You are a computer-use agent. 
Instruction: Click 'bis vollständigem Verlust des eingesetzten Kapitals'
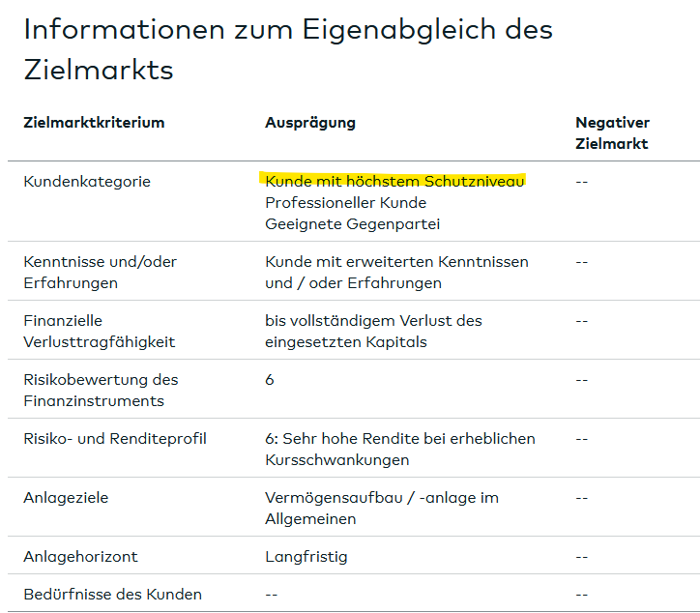point(373,332)
